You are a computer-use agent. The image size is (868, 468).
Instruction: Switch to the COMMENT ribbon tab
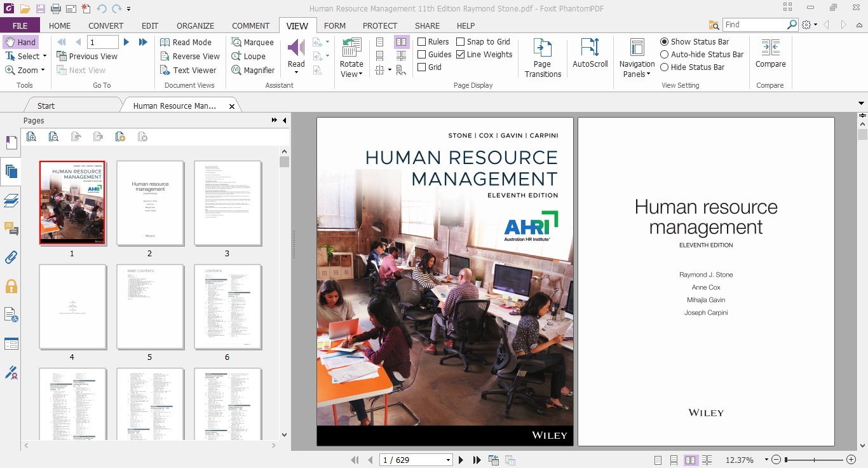[x=250, y=25]
